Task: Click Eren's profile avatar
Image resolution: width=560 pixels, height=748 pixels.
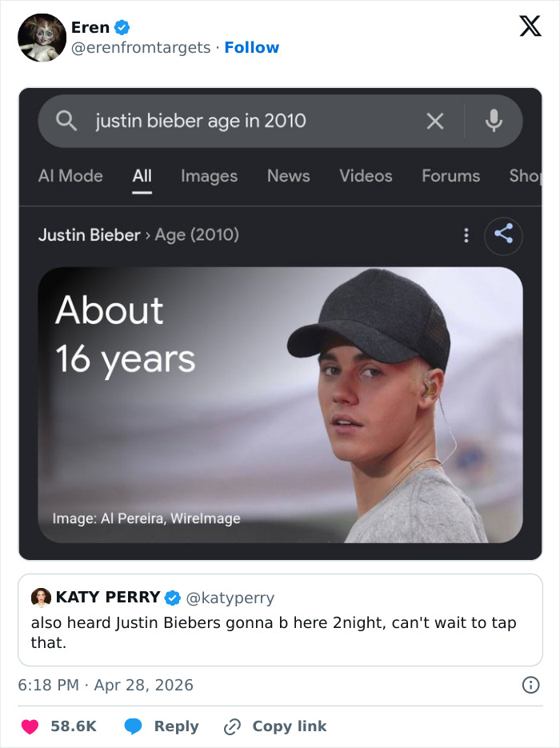Action: tap(41, 37)
